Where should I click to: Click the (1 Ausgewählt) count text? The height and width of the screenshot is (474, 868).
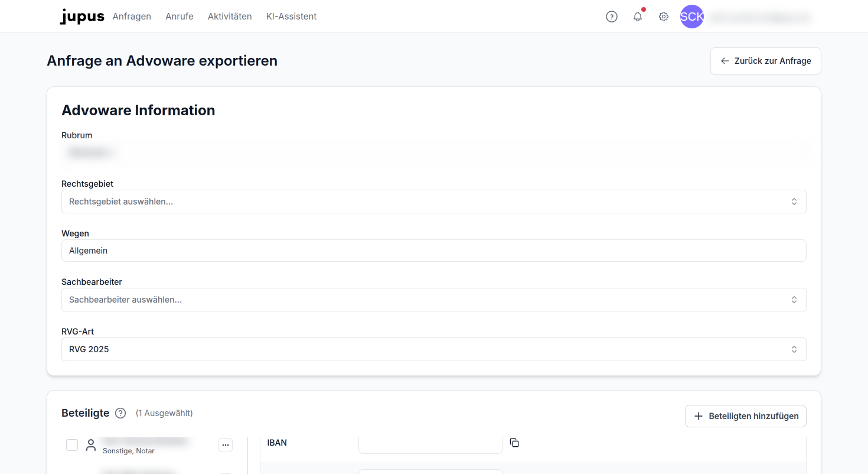[x=164, y=413]
